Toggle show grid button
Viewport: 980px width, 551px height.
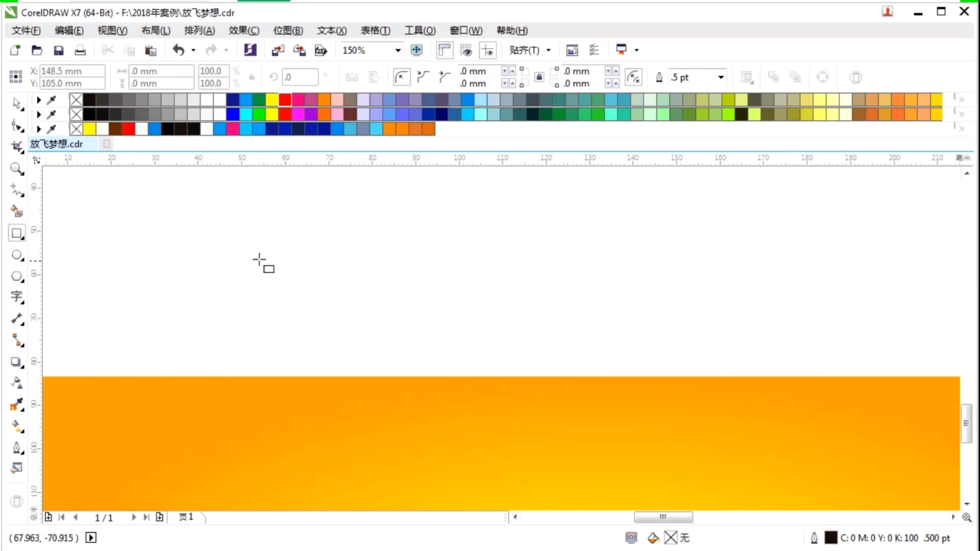(x=466, y=50)
